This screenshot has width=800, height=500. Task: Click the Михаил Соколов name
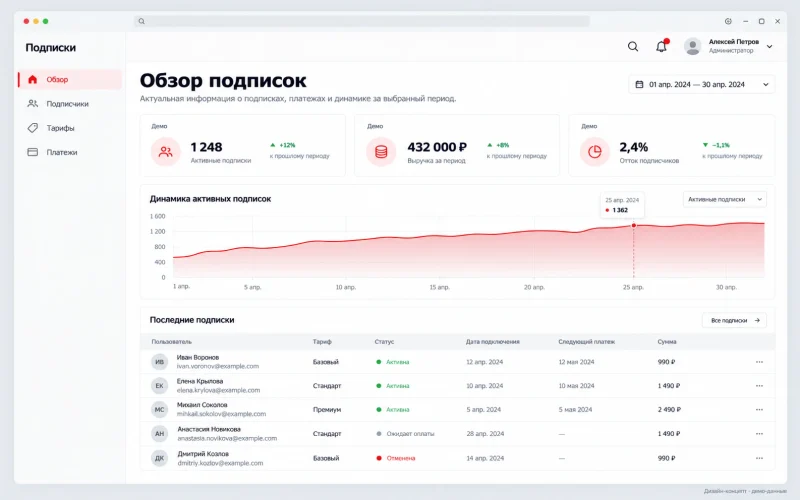pyautogui.click(x=202, y=405)
